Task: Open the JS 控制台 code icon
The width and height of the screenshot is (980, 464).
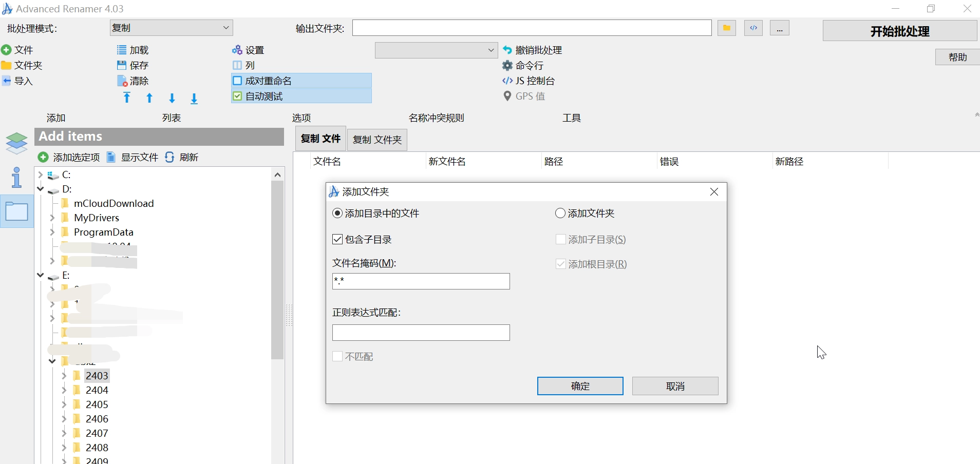Action: tap(507, 81)
